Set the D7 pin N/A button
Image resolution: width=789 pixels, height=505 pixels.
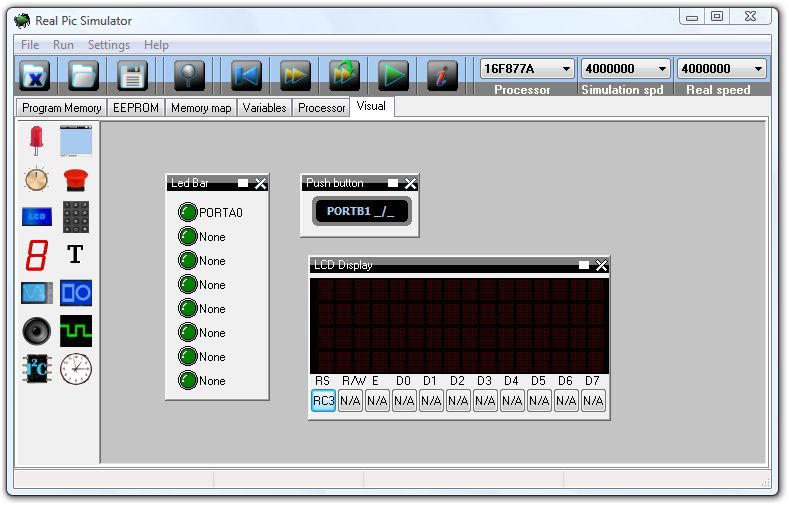[x=593, y=401]
